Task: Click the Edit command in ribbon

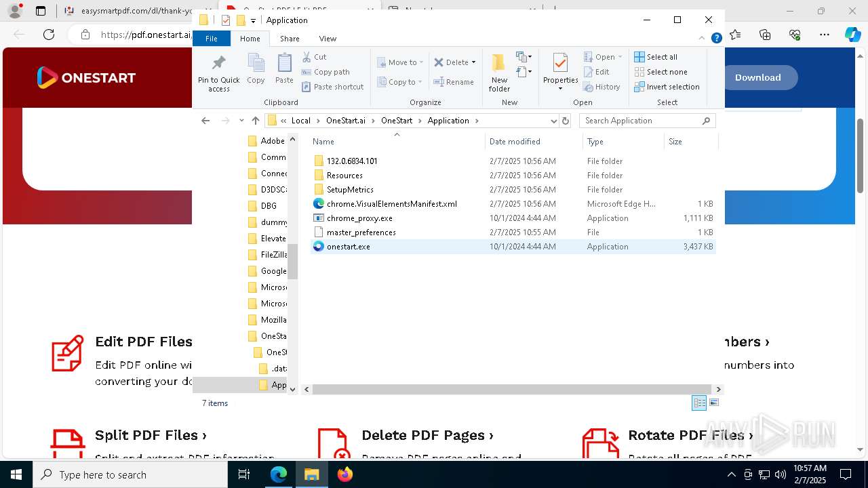Action: click(x=596, y=72)
